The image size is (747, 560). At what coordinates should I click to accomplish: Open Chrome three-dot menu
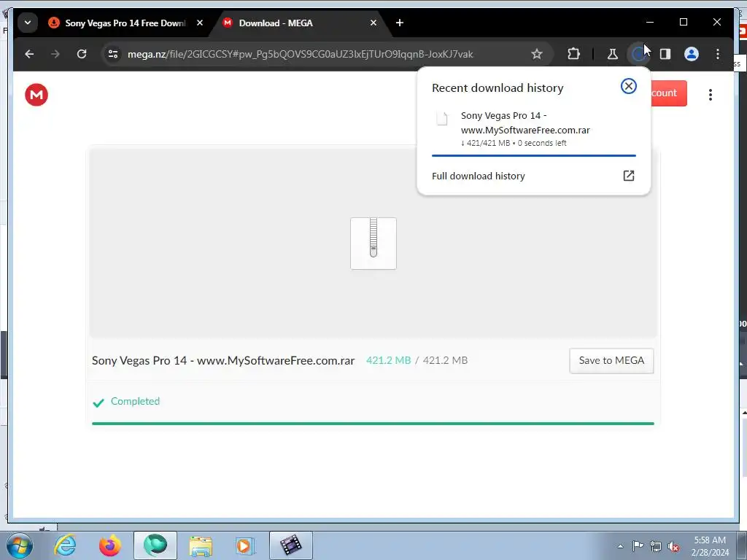718,54
